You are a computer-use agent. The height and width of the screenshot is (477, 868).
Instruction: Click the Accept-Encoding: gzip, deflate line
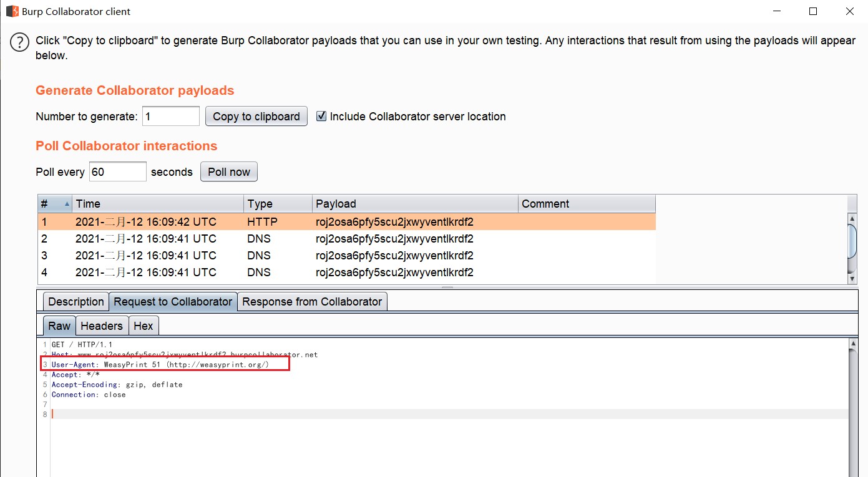(117, 385)
